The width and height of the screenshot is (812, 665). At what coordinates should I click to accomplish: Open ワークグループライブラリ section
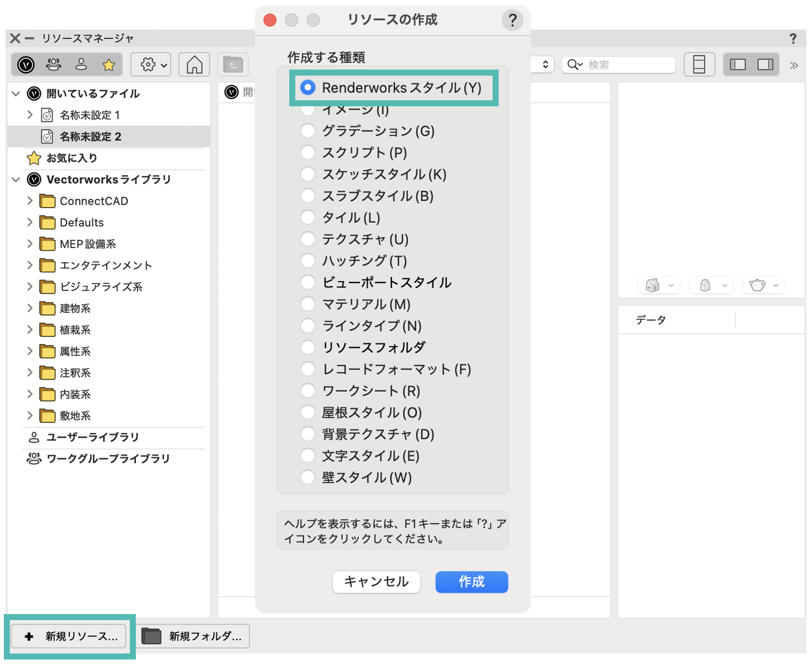108,458
